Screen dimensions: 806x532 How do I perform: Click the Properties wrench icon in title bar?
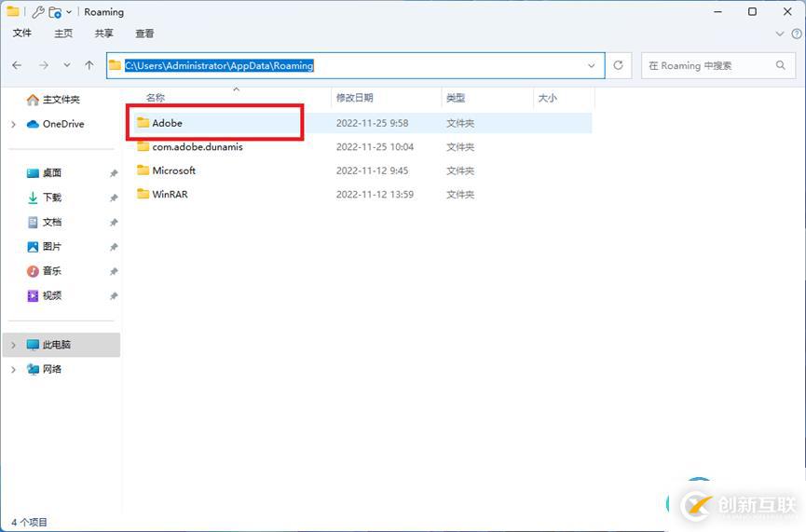click(37, 12)
